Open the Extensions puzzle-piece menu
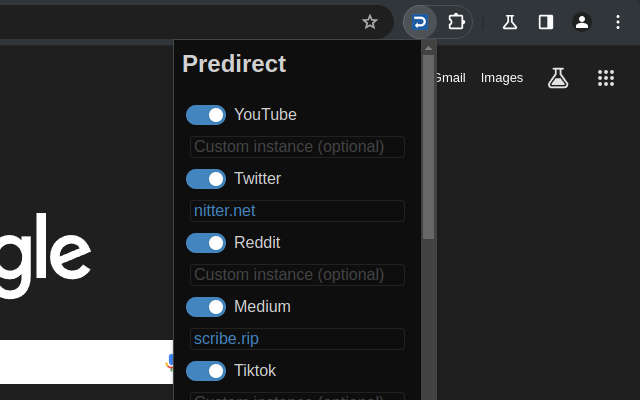Screen dimensions: 640x400 coord(456,22)
